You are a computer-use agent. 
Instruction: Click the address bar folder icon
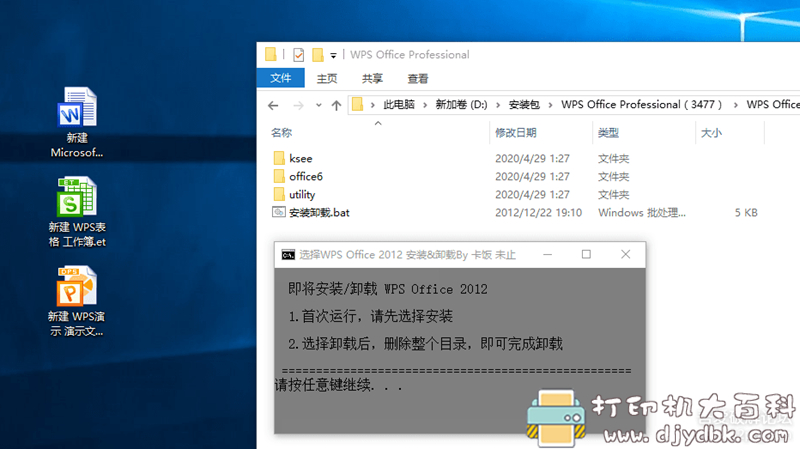coord(358,105)
